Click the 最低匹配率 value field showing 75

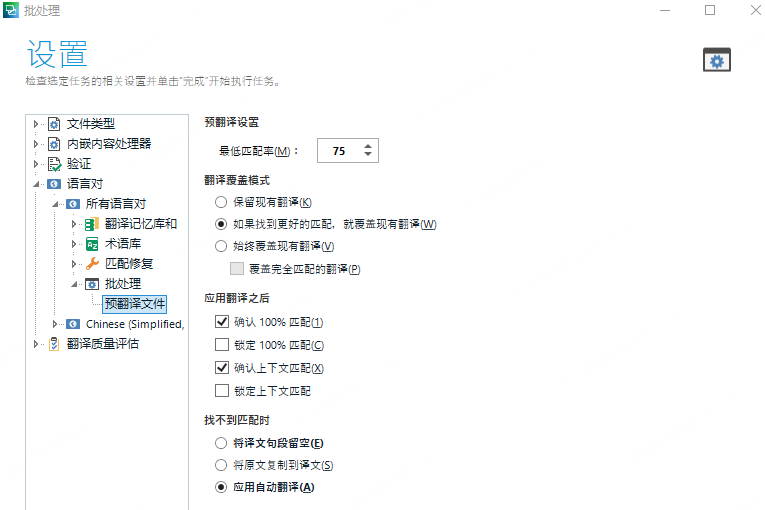tap(339, 151)
